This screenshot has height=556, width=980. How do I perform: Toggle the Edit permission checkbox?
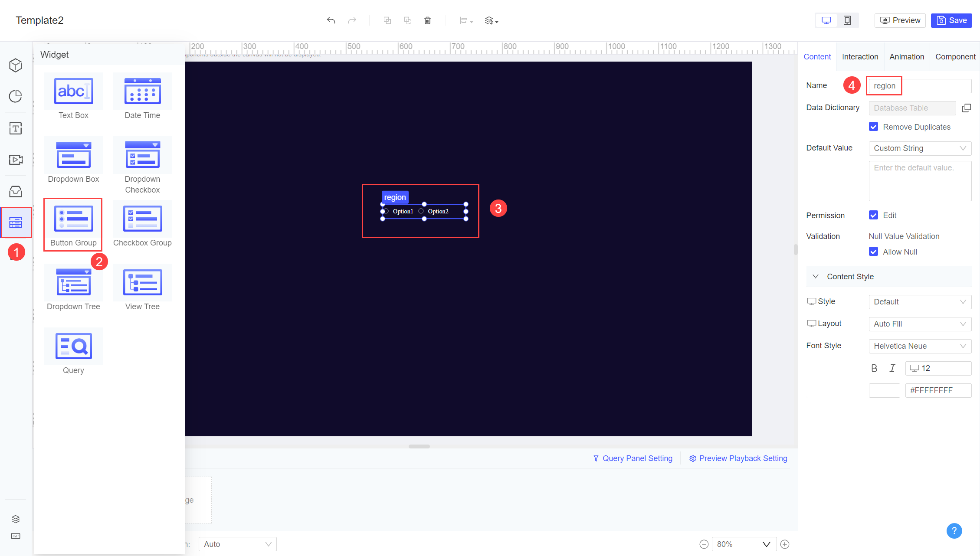point(874,215)
